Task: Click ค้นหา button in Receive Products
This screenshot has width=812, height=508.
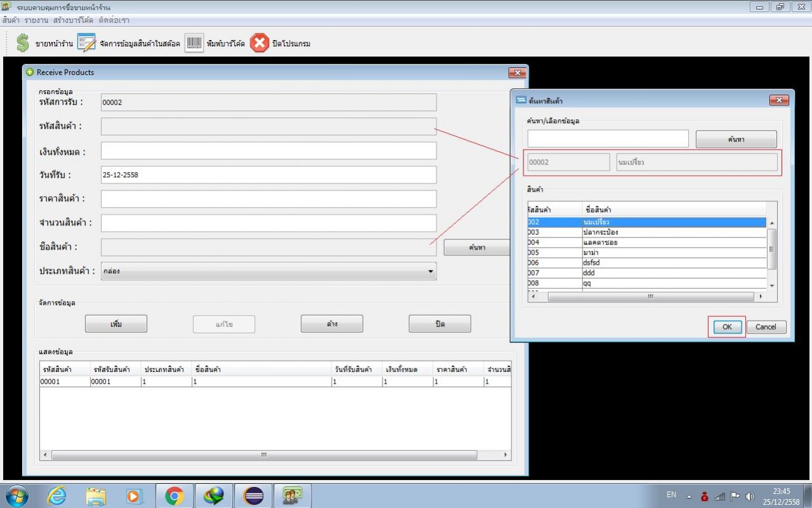Action: (476, 248)
